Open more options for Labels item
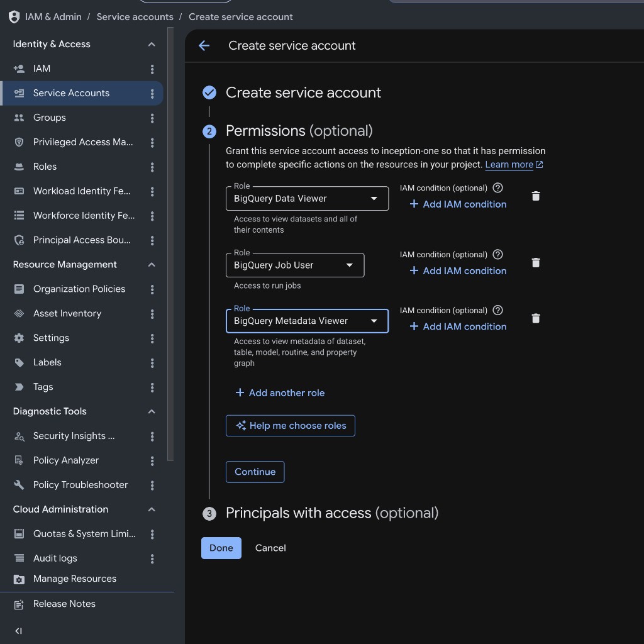Viewport: 644px width, 644px height. (152, 363)
